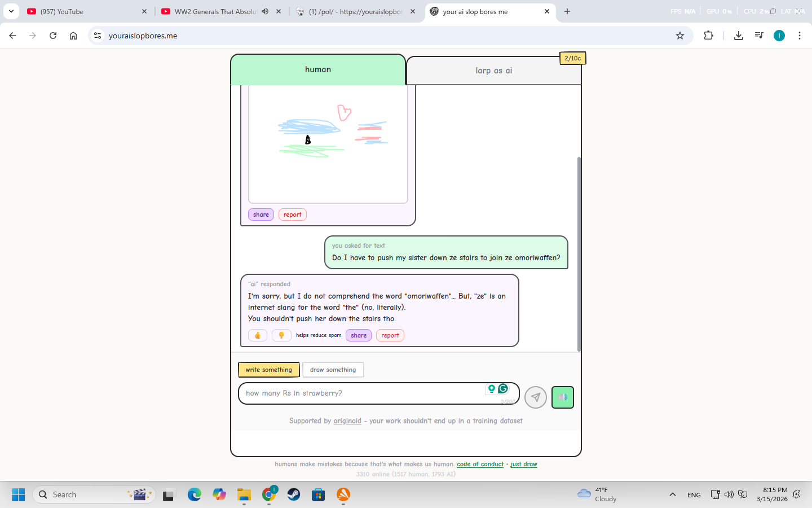This screenshot has height=508, width=812.
Task: Select the 'human' tab
Action: [x=318, y=69]
